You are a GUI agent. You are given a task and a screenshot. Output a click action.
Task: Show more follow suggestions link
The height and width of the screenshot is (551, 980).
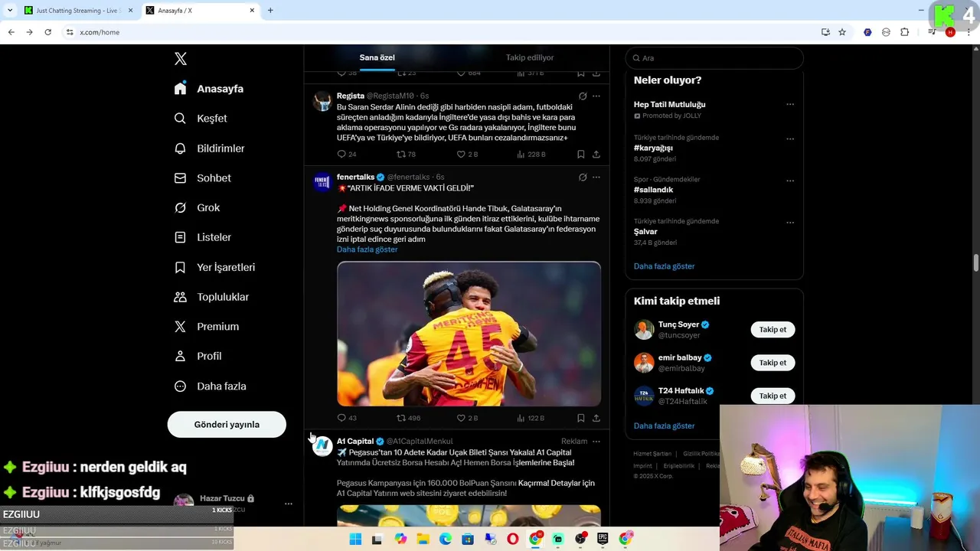point(664,426)
